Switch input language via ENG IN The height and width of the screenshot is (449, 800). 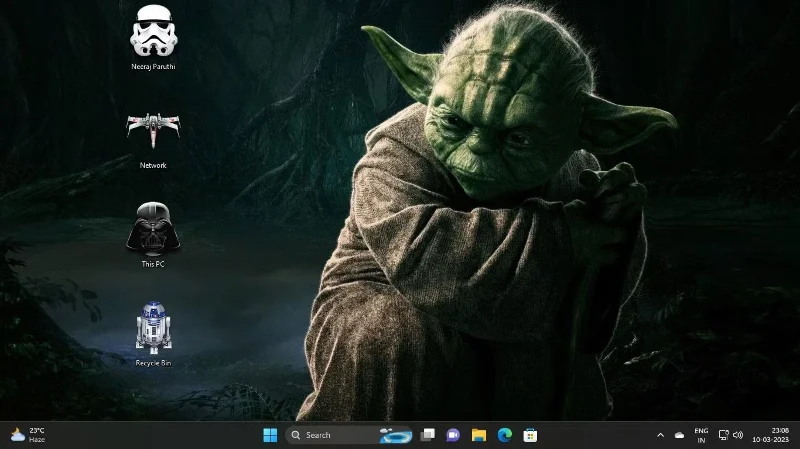702,435
